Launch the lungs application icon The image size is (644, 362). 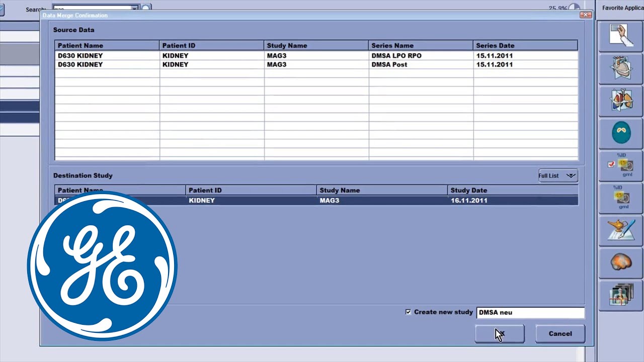[620, 100]
